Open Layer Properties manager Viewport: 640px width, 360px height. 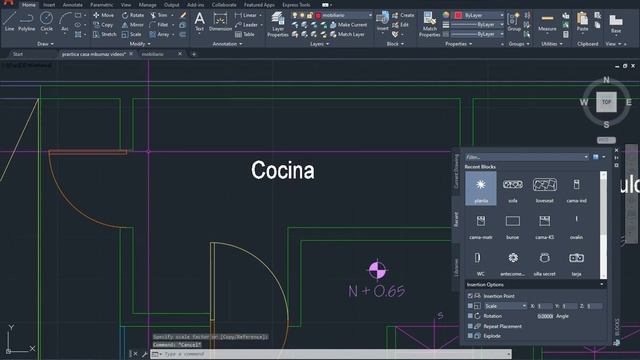(x=278, y=24)
